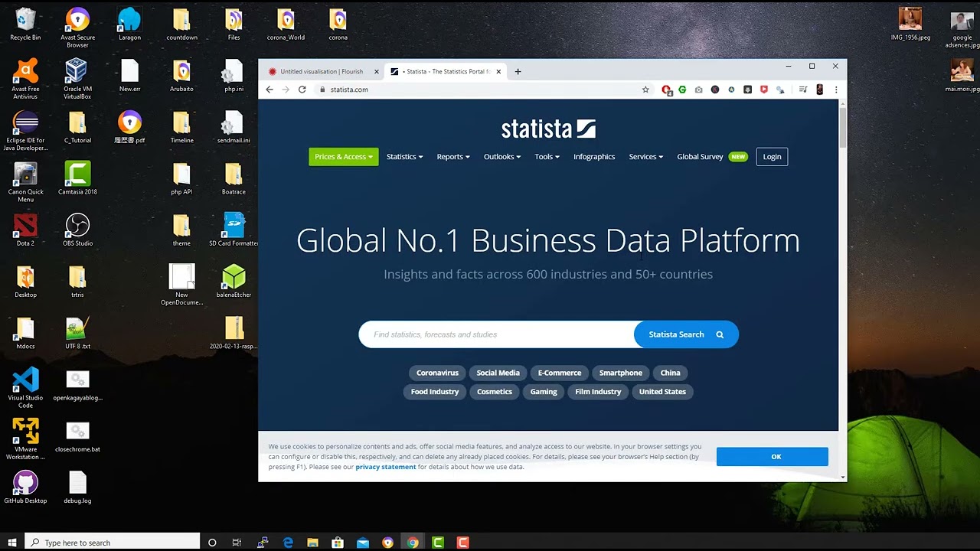
Task: Click the Social Media topic tag
Action: (498, 373)
